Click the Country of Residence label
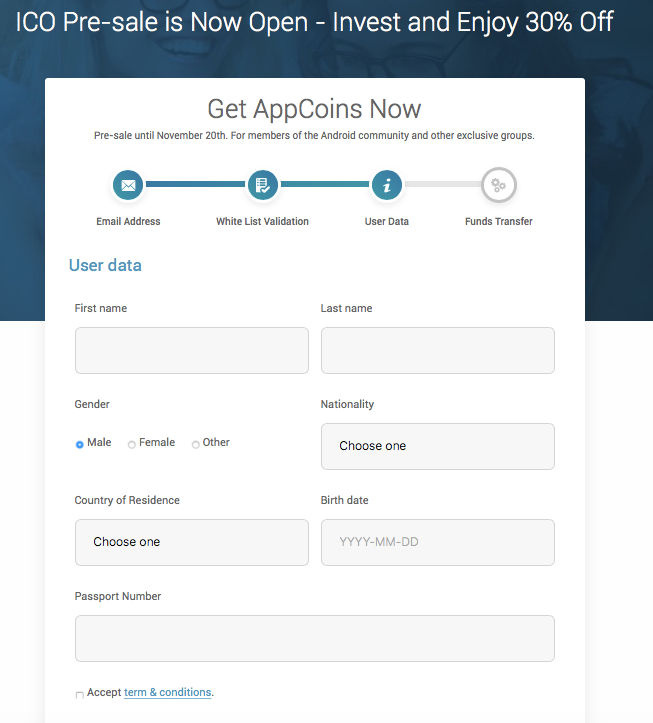 pos(127,500)
